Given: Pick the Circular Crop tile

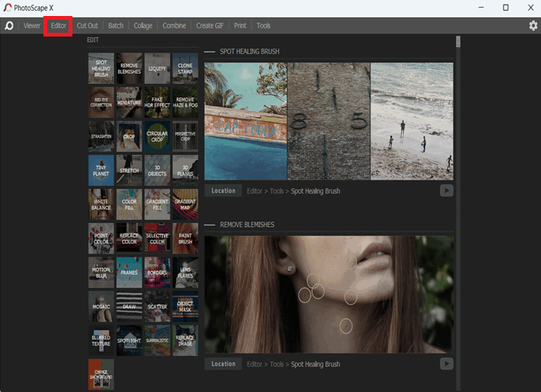Looking at the screenshot, I should (157, 136).
